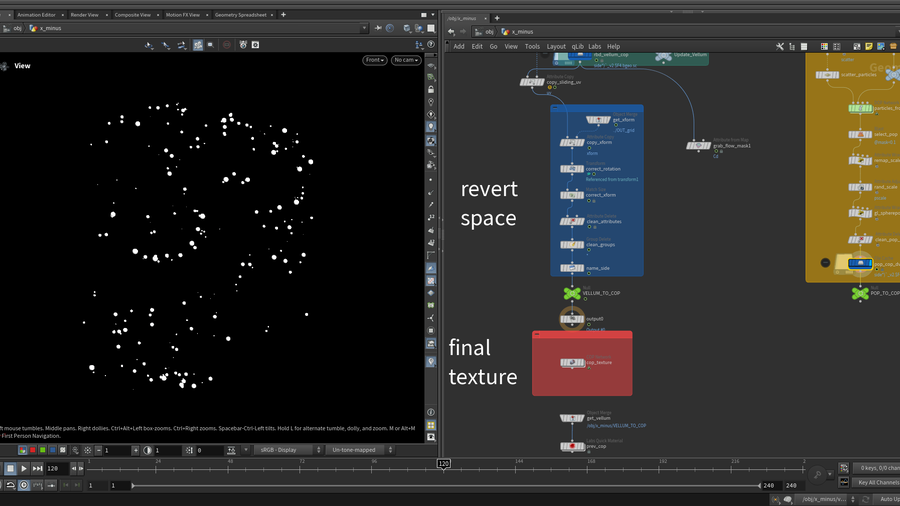Select the grab_flow_mask1 node

coord(698,146)
